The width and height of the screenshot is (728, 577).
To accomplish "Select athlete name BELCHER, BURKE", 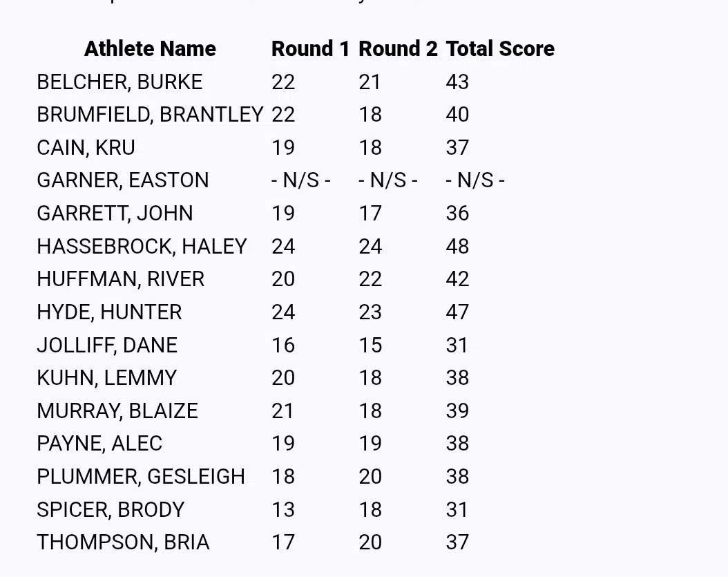I will 119,82.
